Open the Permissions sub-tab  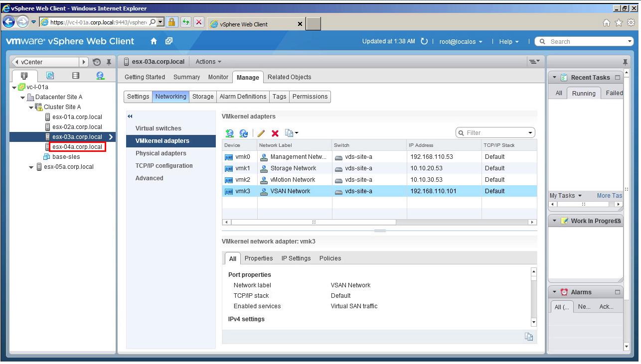[x=310, y=97]
